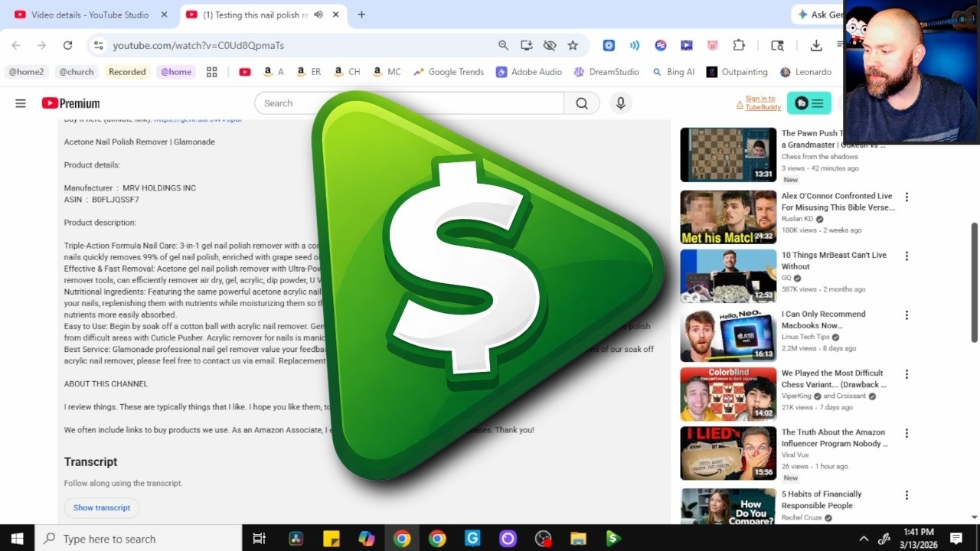Screen dimensions: 980x551
Task: Open the YouTube navigation hamburger menu
Action: pyautogui.click(x=20, y=103)
